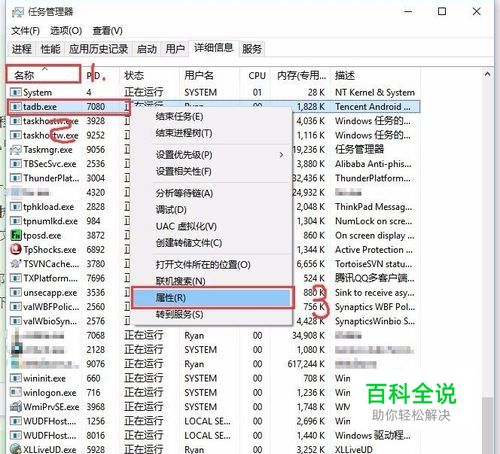Click the Tencent Android description cell
Image resolution: width=500 pixels, height=454 pixels.
coord(373,107)
